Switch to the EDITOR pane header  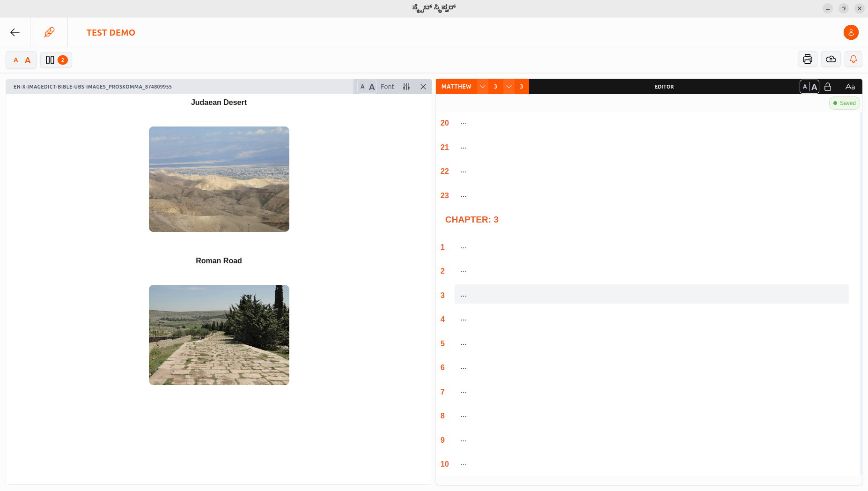click(x=664, y=87)
